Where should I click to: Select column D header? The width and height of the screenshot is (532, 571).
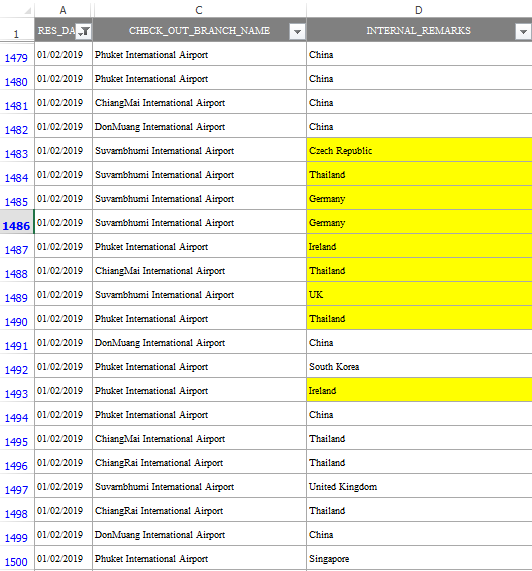click(x=419, y=10)
